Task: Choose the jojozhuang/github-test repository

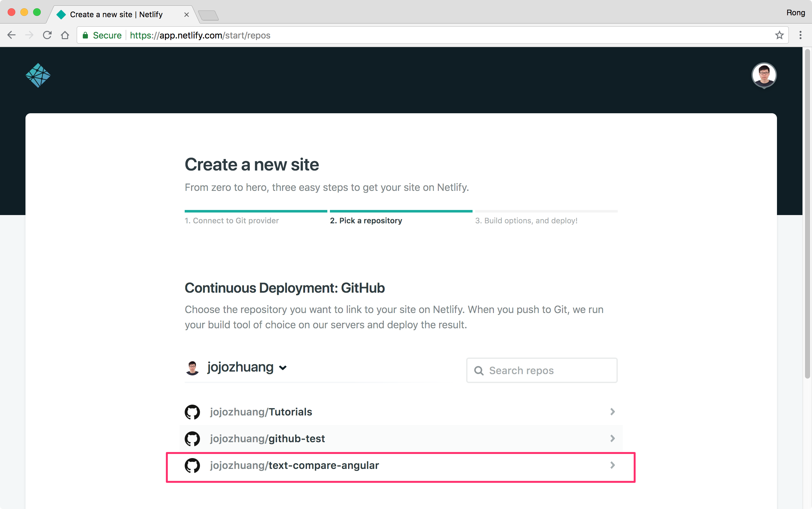Action: click(x=401, y=438)
